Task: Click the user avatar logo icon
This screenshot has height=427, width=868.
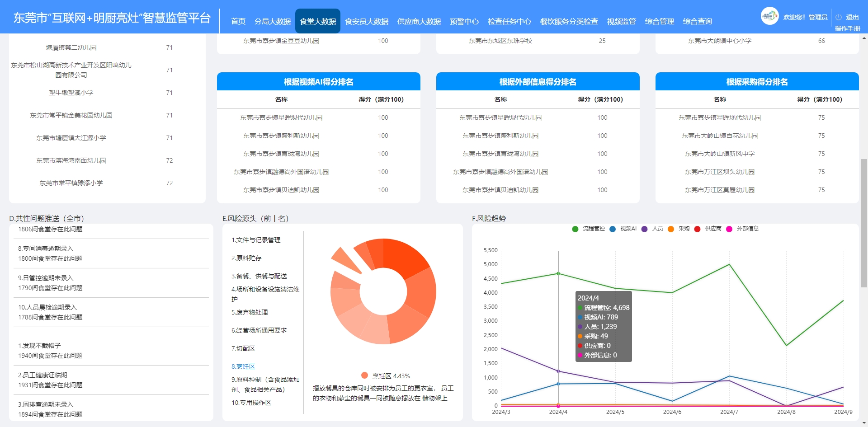Action: click(x=769, y=16)
